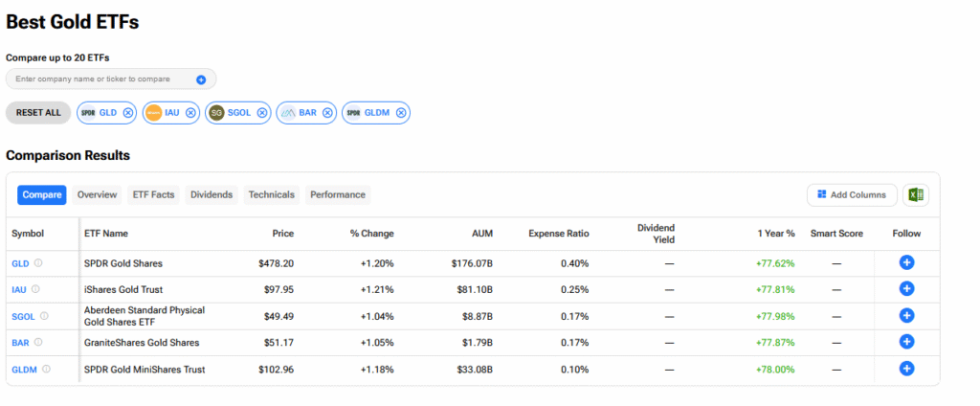The height and width of the screenshot is (406, 980).
Task: Sort by the ETF Name column header
Action: pos(106,234)
